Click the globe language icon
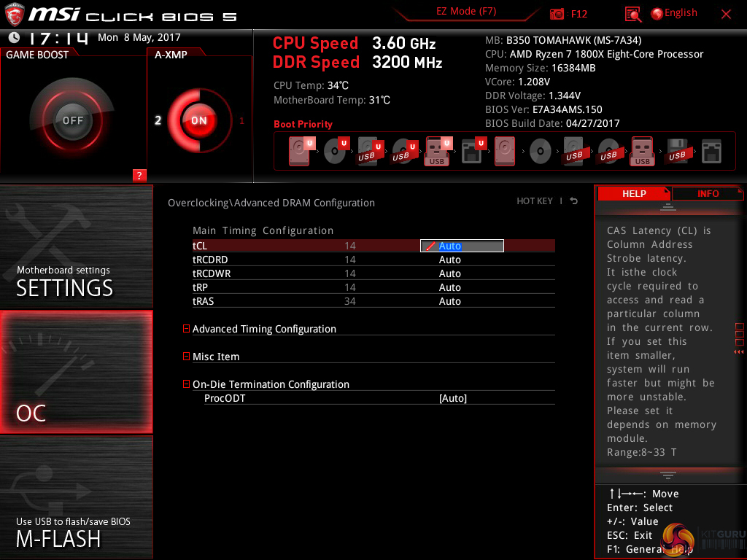Viewport: 747px width, 560px height. pos(657,14)
